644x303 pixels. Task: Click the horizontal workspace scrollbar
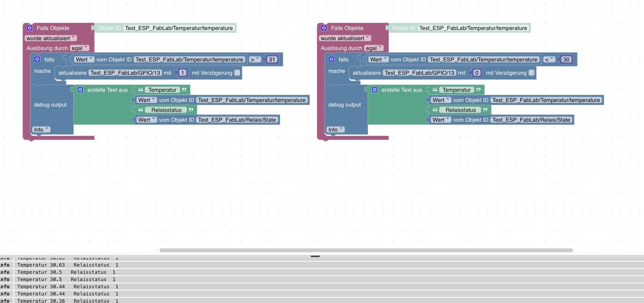coord(366,250)
